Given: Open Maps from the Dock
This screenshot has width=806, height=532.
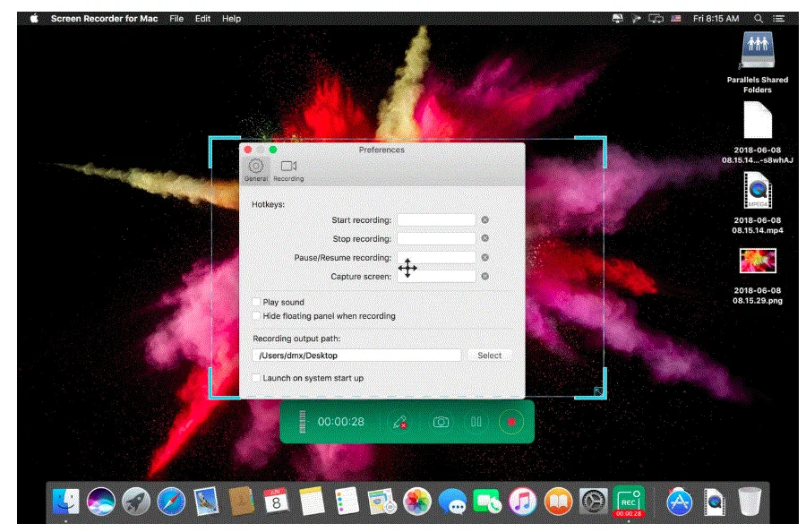Looking at the screenshot, I should (382, 502).
